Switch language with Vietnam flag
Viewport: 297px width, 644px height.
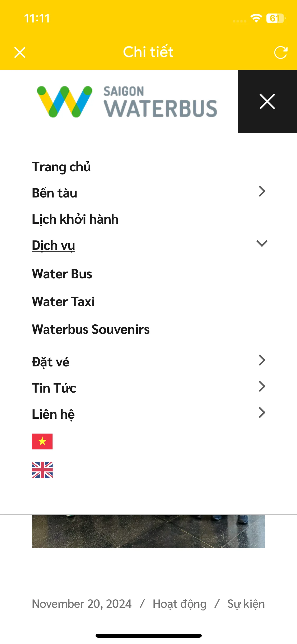42,441
